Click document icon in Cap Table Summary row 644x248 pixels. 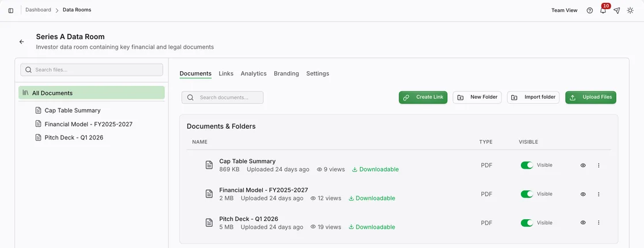click(x=209, y=165)
